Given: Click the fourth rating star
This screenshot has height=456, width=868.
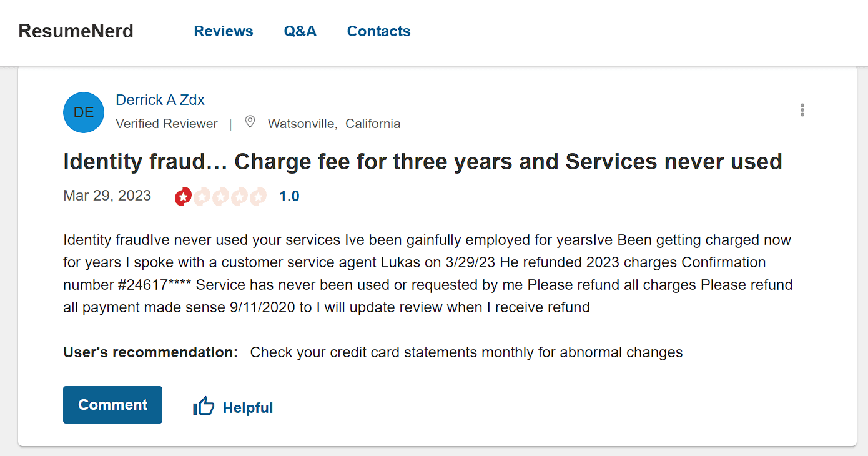Looking at the screenshot, I should point(239,197).
